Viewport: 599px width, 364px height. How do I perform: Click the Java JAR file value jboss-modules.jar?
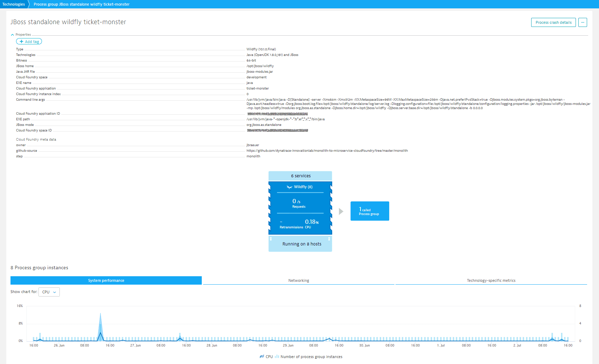pos(260,72)
